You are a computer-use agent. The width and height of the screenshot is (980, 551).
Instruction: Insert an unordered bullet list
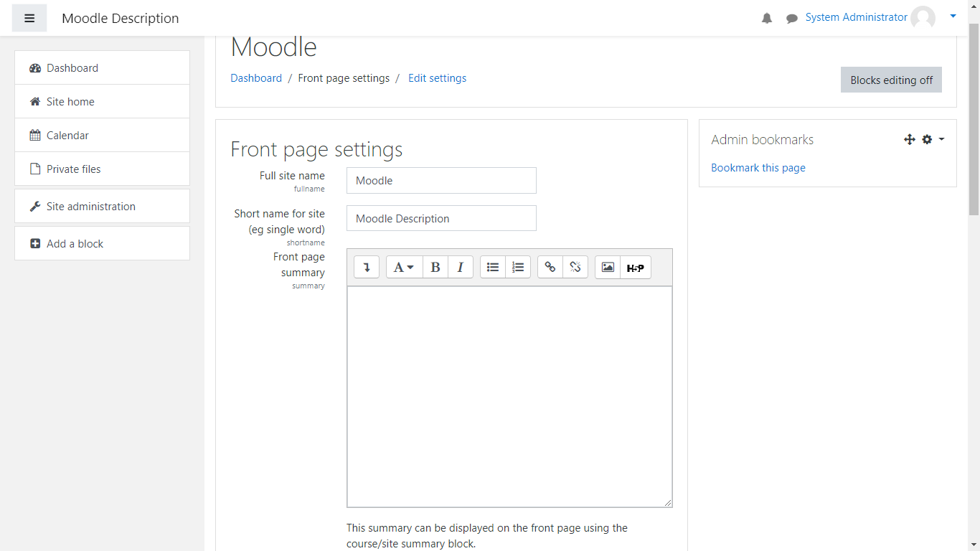point(493,268)
